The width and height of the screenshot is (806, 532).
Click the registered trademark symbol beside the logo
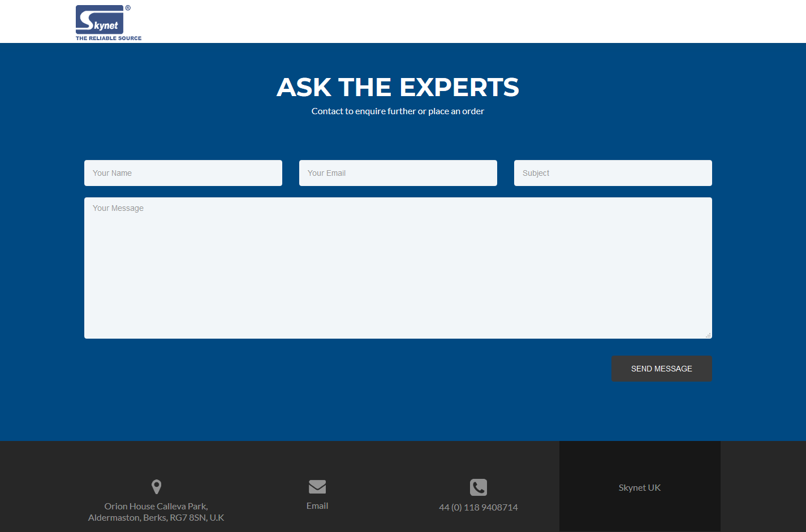(x=128, y=8)
